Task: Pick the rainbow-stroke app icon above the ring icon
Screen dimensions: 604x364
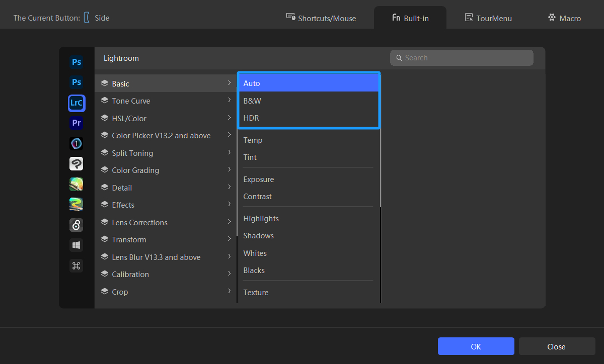Action: click(x=77, y=204)
